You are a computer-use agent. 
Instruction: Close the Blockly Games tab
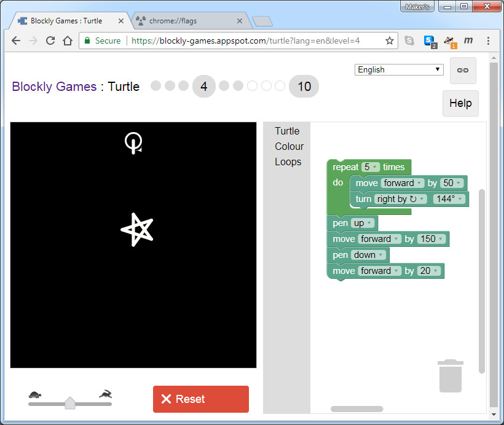[121, 21]
